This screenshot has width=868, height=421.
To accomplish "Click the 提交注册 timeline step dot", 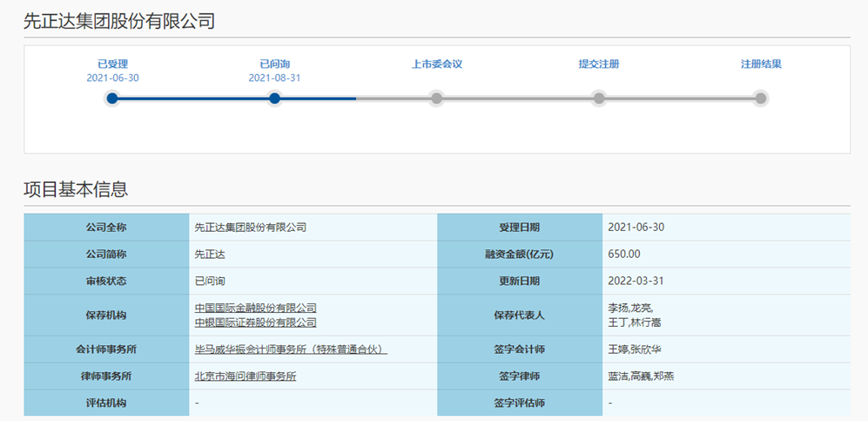I will 599,98.
